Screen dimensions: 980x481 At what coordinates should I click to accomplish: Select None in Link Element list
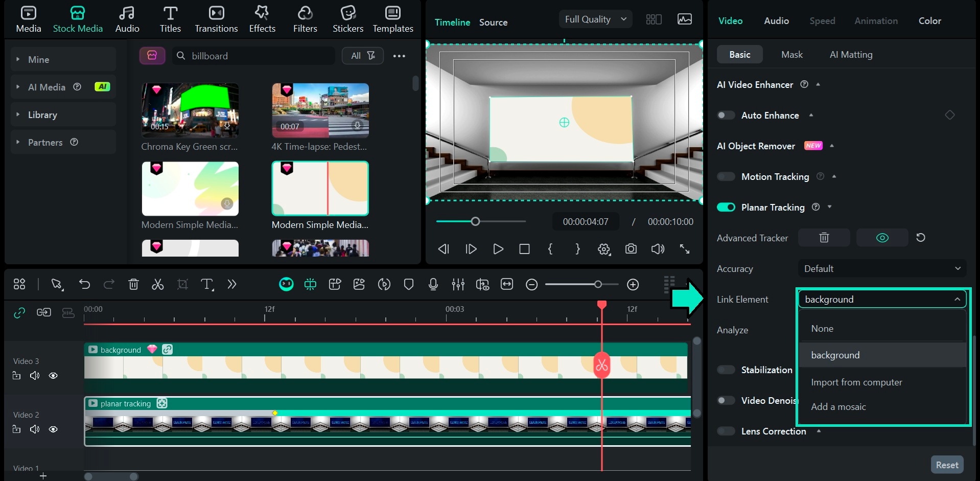(882, 329)
